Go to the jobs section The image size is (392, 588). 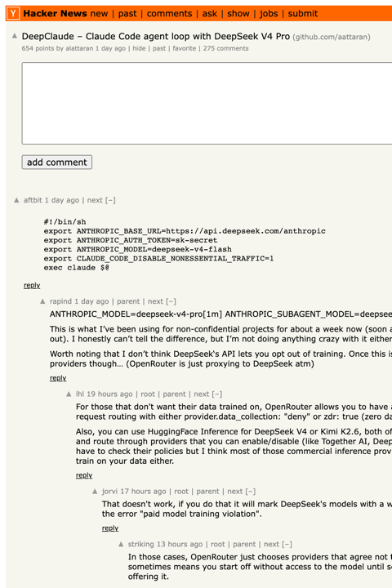click(x=269, y=14)
